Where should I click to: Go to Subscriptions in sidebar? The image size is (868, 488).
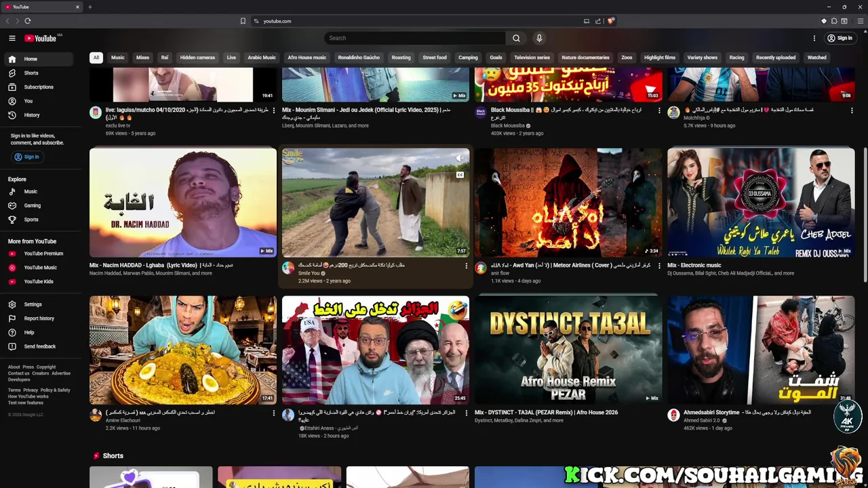click(38, 87)
